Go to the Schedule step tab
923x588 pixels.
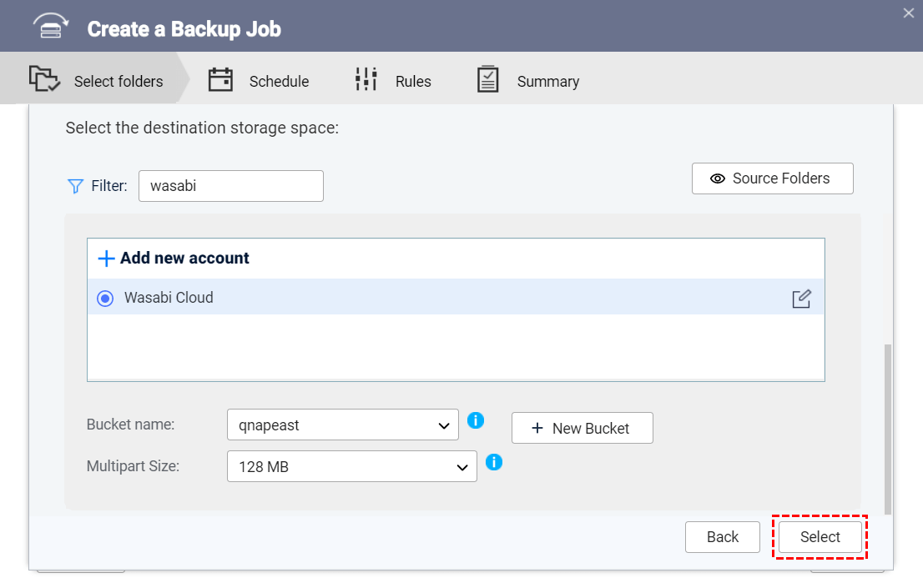click(x=279, y=82)
